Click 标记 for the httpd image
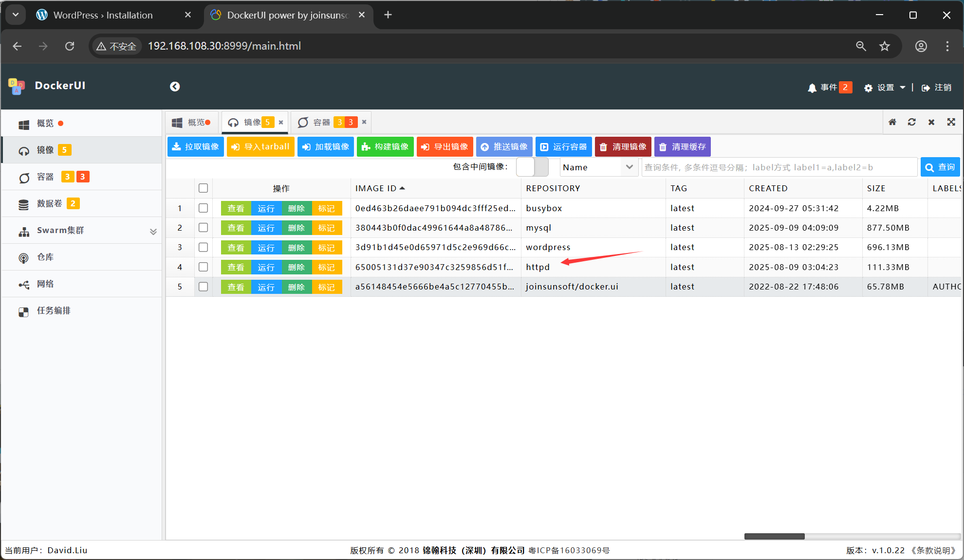This screenshot has height=560, width=964. tap(327, 267)
